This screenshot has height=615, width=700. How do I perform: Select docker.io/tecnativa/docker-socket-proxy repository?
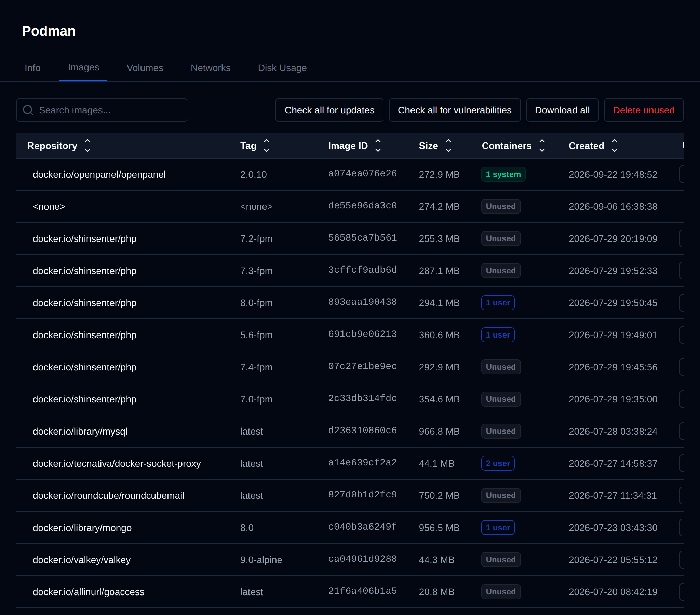(117, 463)
